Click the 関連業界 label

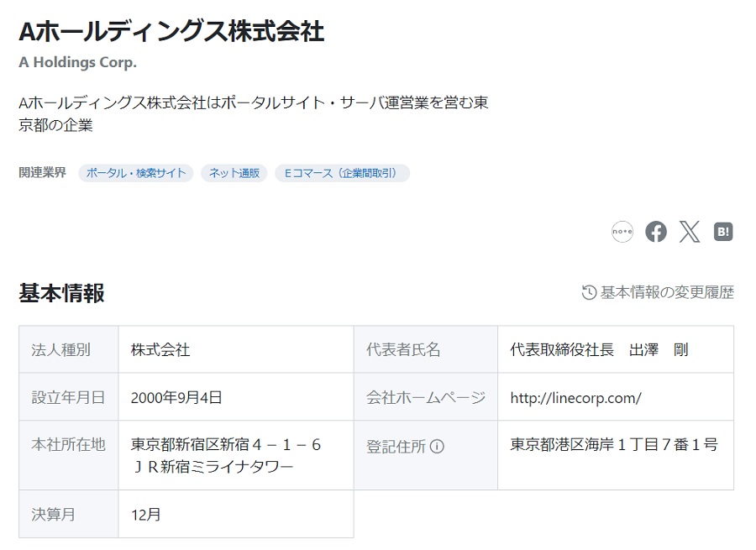coord(43,173)
